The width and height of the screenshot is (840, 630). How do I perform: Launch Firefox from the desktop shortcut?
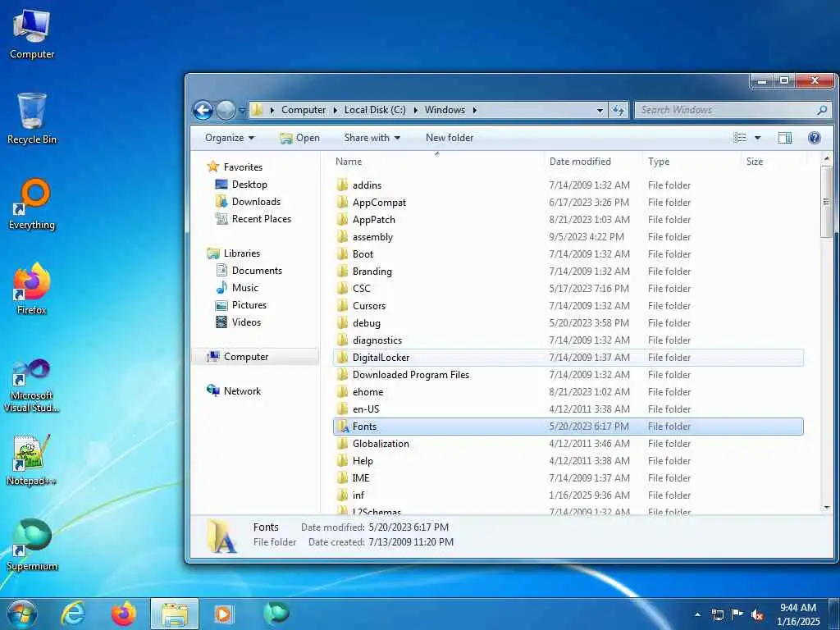pos(32,290)
